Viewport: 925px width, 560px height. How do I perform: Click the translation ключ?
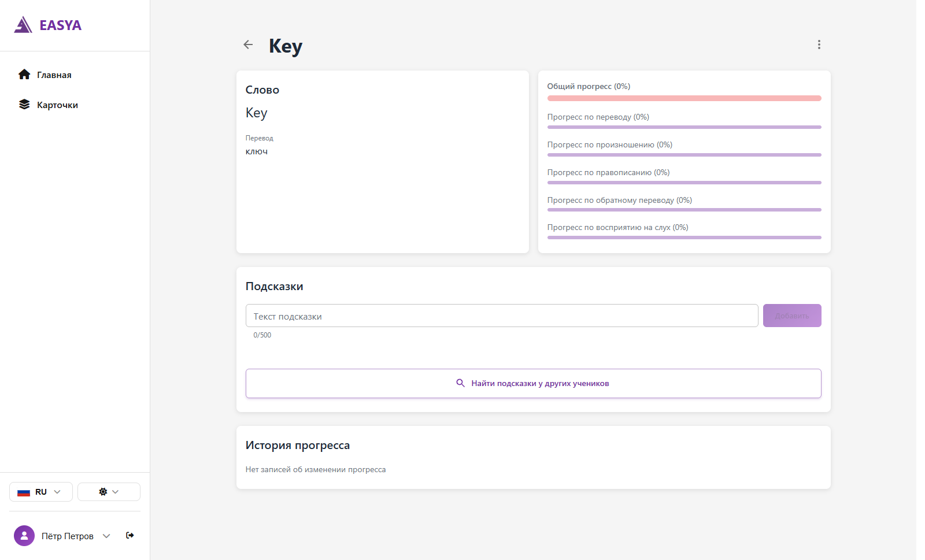257,151
